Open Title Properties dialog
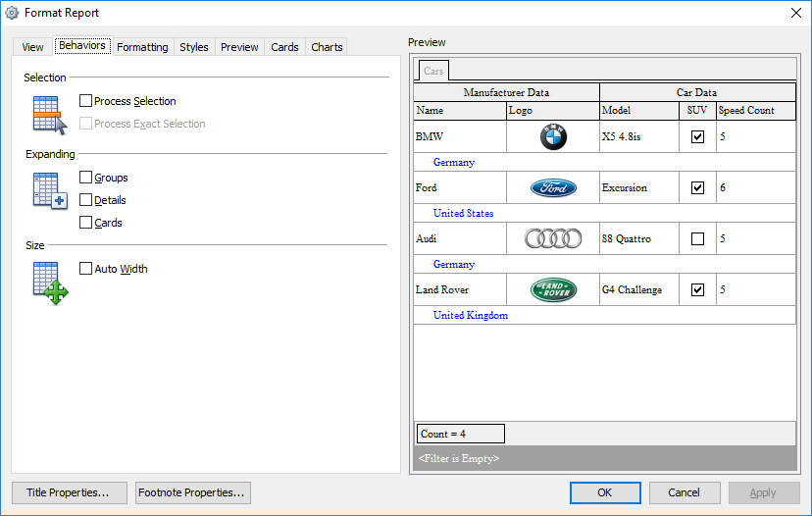The height and width of the screenshot is (516, 812). tap(69, 492)
